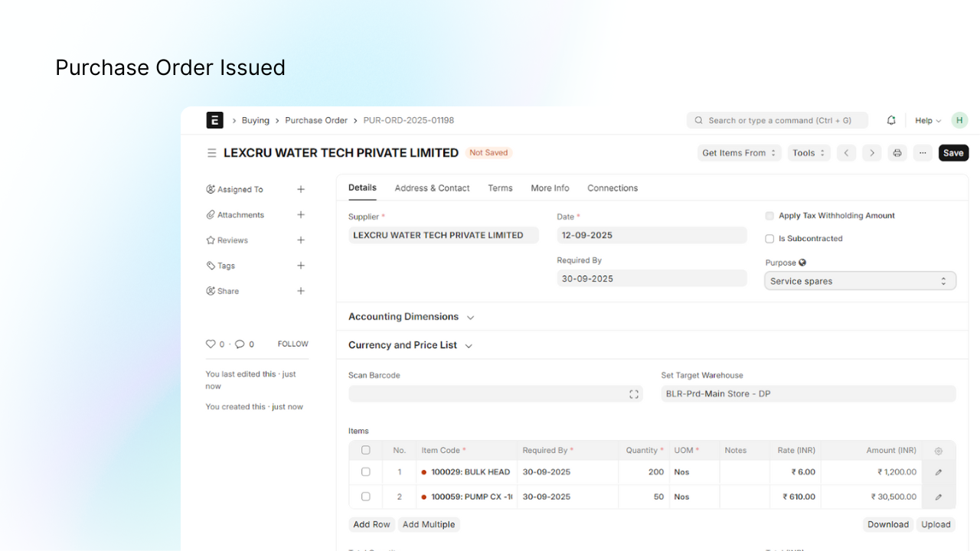This screenshot has width=980, height=551.
Task: Click the quantity cell 50
Action: coord(644,497)
